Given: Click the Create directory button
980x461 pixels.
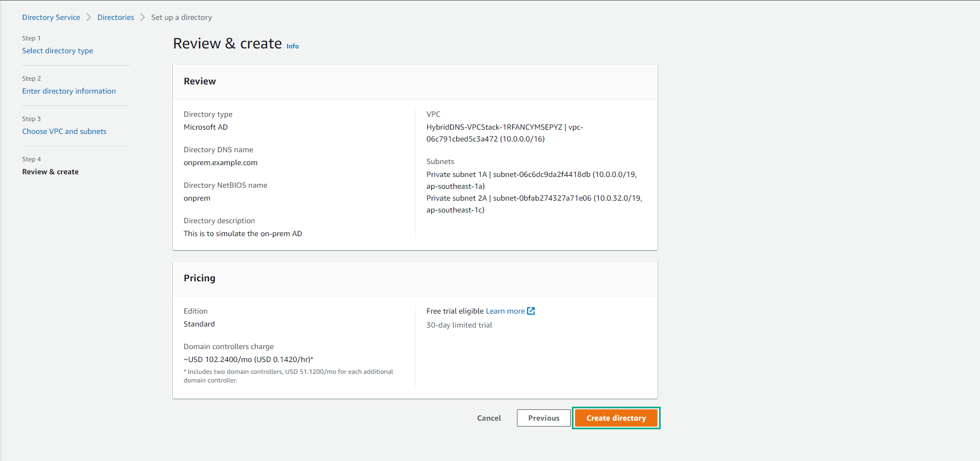Looking at the screenshot, I should (x=616, y=418).
